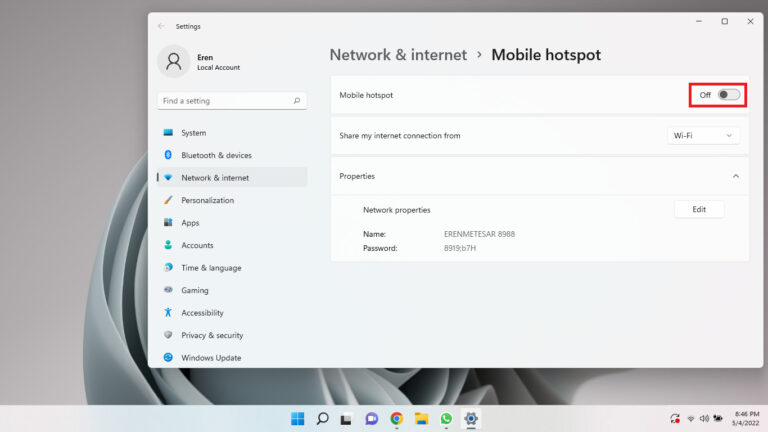Toggle the Mobile hotspot switch on
The width and height of the screenshot is (768, 432).
click(729, 95)
